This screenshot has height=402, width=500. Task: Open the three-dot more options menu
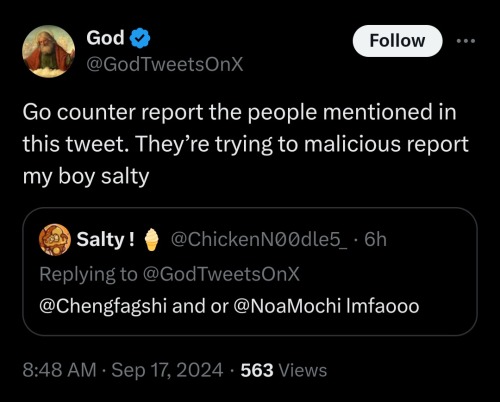[466, 41]
